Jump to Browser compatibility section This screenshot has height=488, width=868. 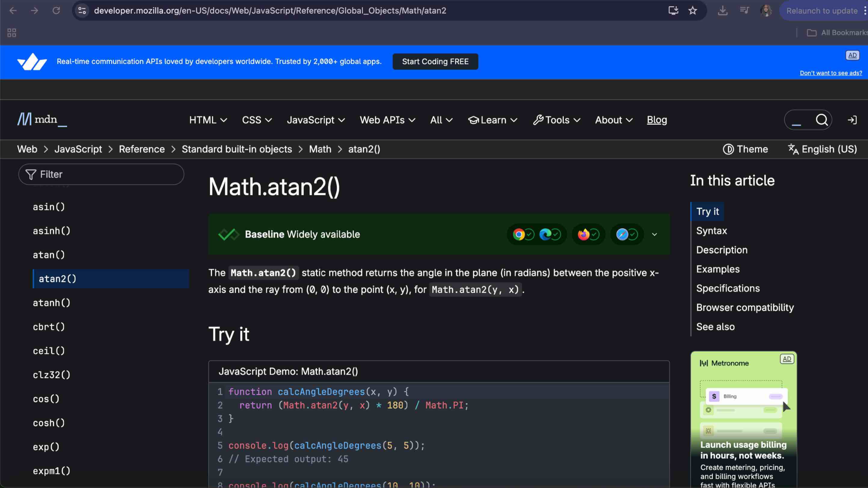[745, 308]
